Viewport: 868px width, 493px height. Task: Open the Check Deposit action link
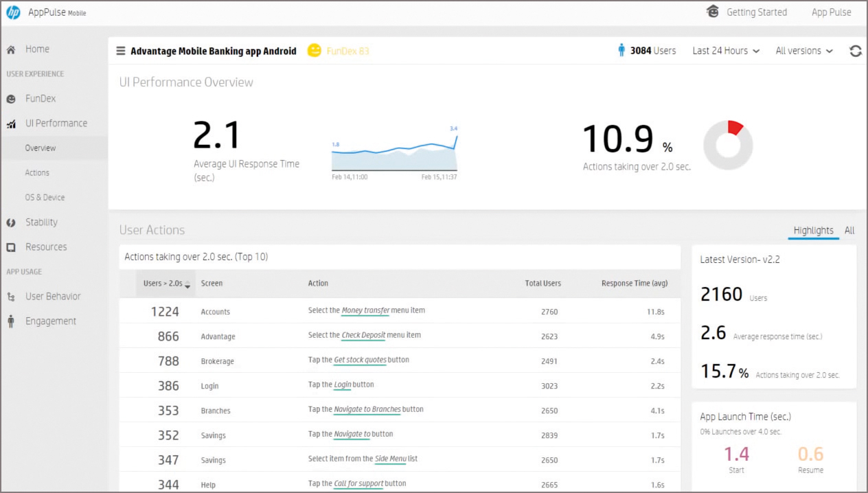click(x=363, y=335)
